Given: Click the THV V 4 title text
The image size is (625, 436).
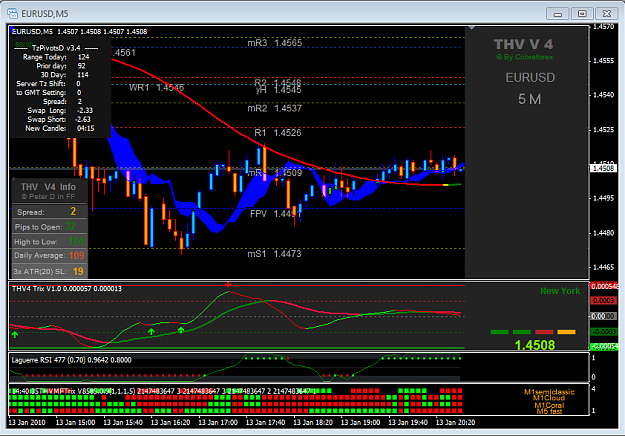Looking at the screenshot, I should click(x=523, y=44).
